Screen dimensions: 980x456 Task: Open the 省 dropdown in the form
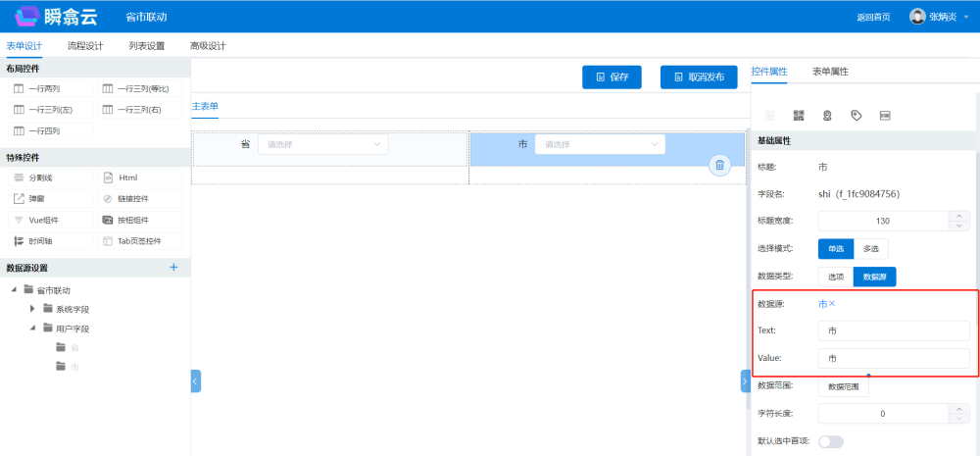(323, 145)
